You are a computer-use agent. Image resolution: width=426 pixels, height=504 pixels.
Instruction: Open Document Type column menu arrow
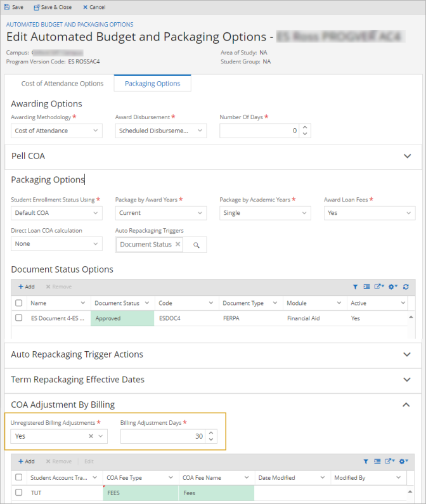[x=275, y=303]
